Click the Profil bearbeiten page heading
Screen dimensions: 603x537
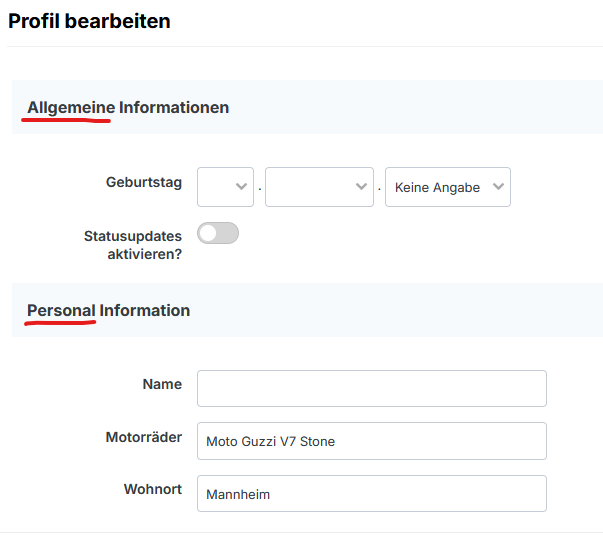[89, 21]
